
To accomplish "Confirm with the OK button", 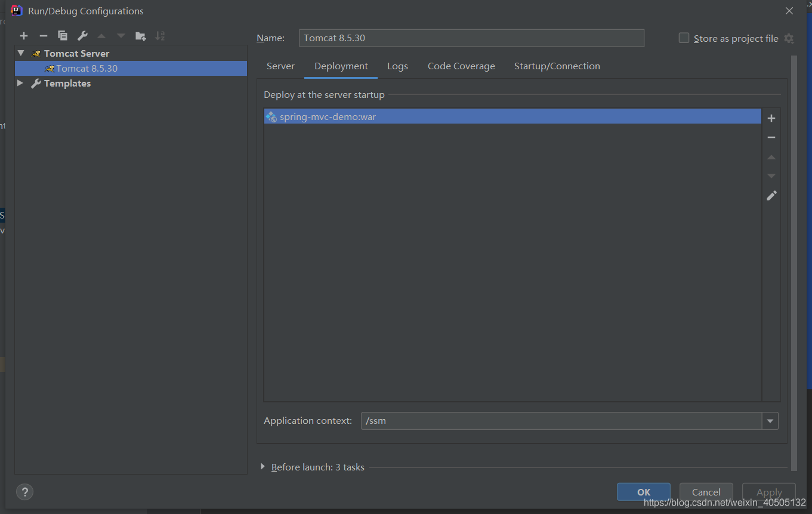I will (644, 492).
